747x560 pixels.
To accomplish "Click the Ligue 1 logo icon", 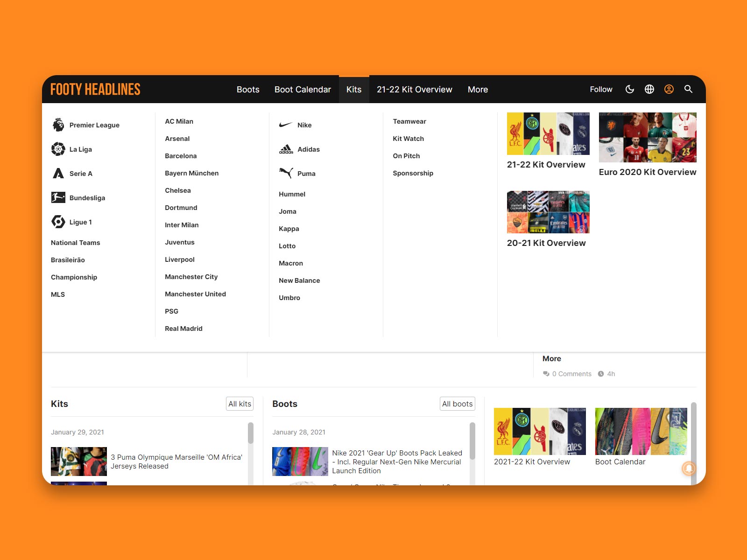I will pos(58,222).
